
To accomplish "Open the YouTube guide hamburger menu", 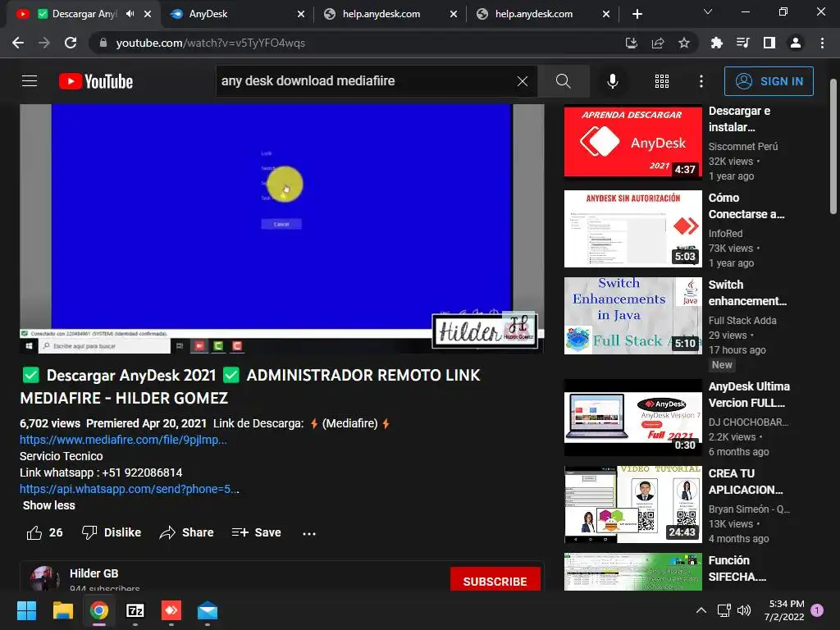I will coord(30,81).
